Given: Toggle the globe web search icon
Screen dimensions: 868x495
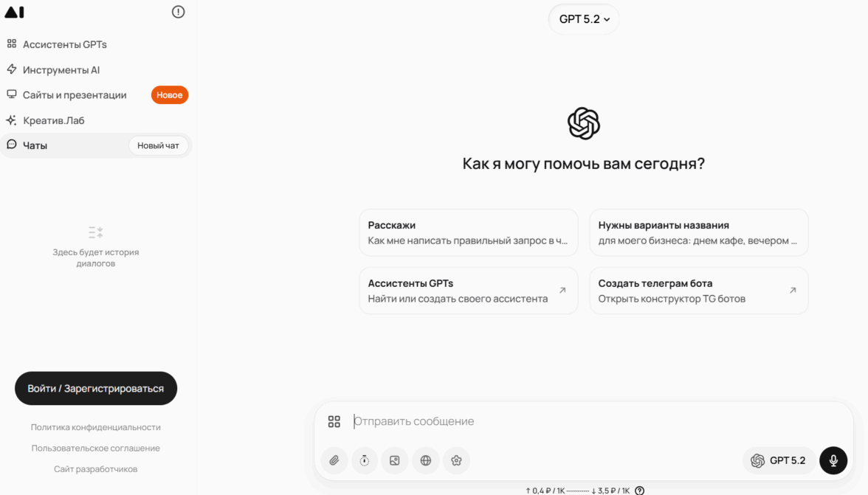Looking at the screenshot, I should 426,460.
